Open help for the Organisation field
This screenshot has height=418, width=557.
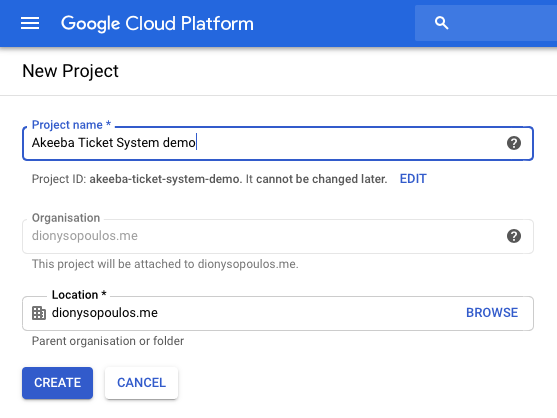click(x=514, y=236)
